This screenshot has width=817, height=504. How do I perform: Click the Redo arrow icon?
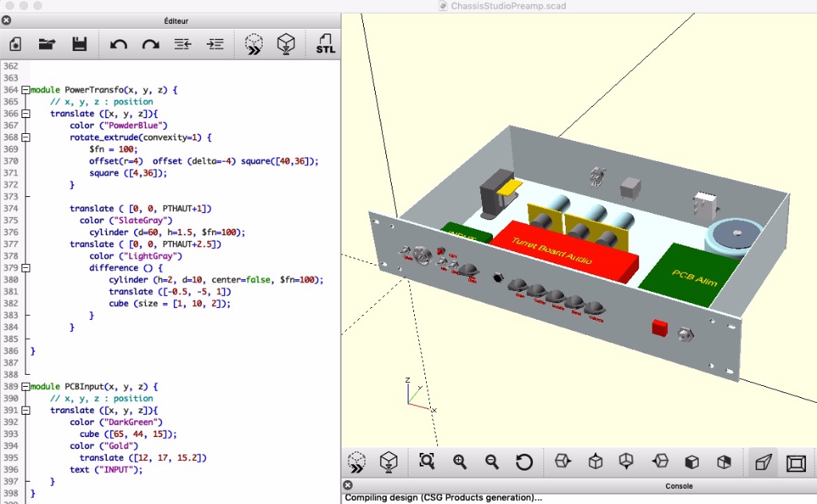click(150, 45)
